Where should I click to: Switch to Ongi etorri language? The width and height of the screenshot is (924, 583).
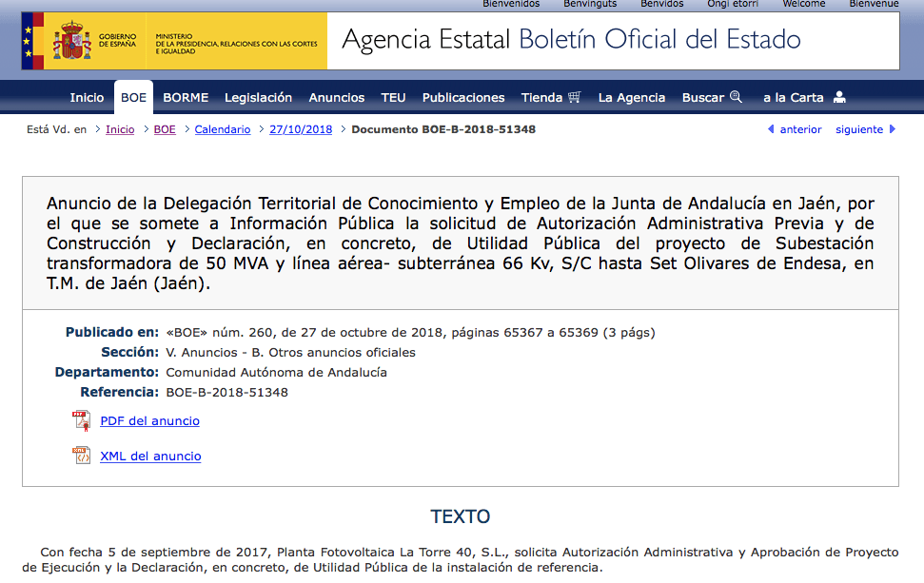pos(733,4)
